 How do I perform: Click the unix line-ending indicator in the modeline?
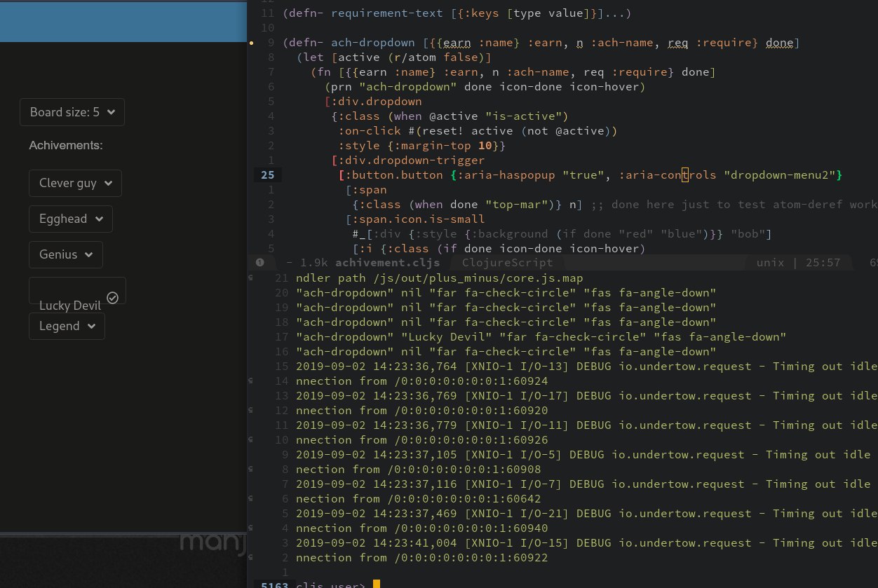click(x=771, y=263)
